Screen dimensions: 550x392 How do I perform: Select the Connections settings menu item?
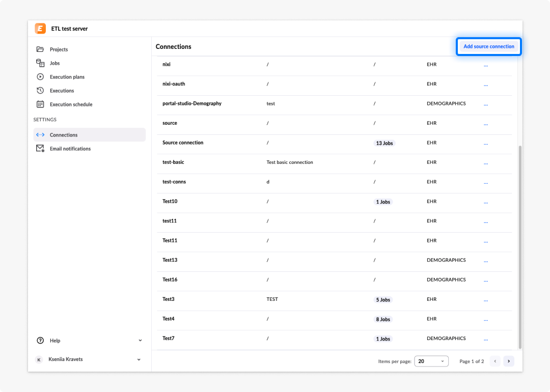click(x=90, y=134)
